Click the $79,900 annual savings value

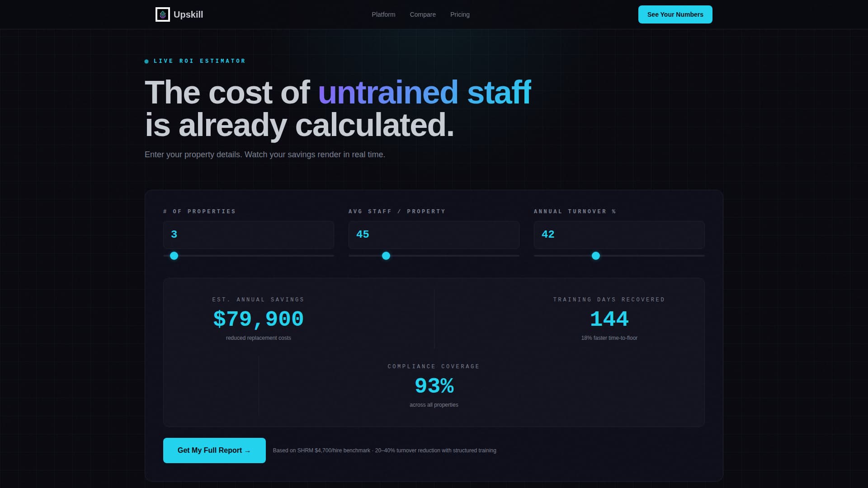(259, 319)
